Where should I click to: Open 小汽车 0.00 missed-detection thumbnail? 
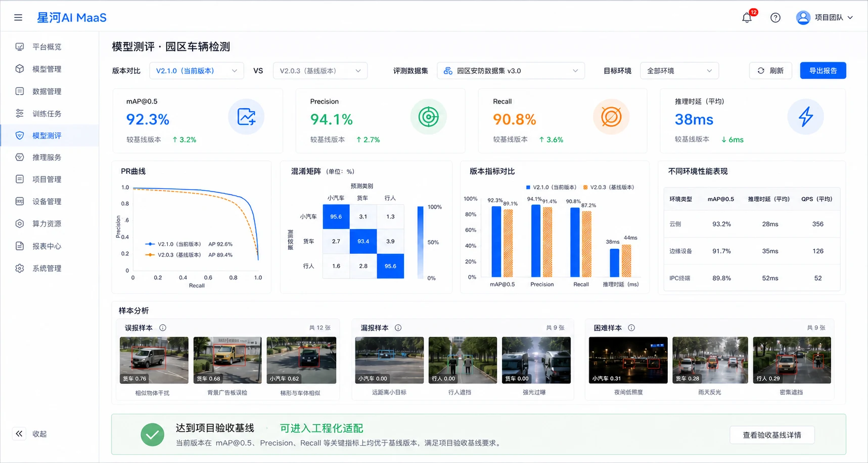tap(390, 360)
